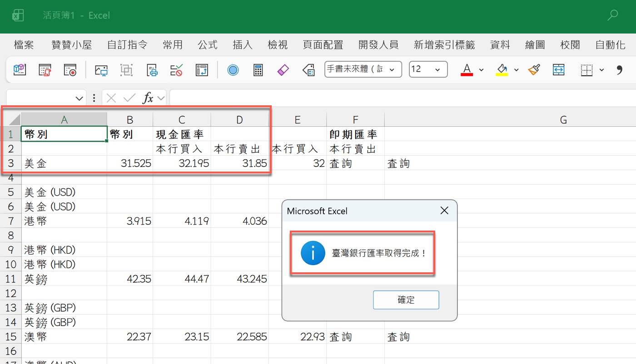Click the confirm checkmark in formula bar
This screenshot has height=364, width=636.
pyautogui.click(x=129, y=98)
